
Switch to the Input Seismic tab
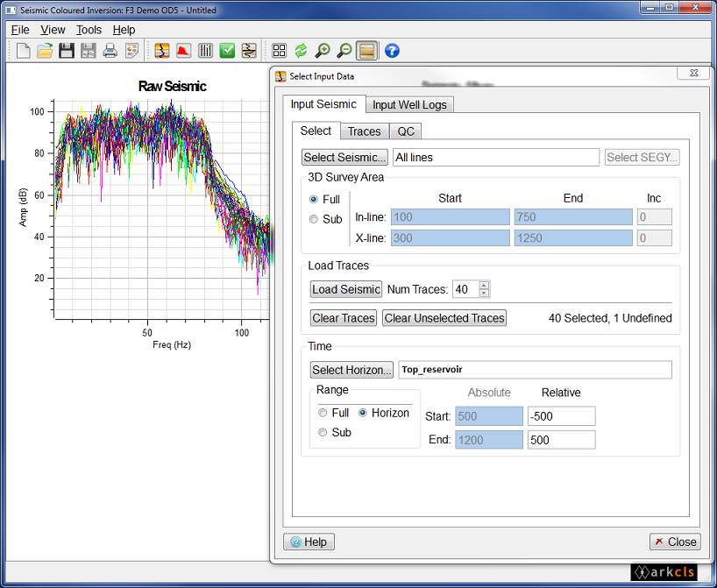pos(323,104)
